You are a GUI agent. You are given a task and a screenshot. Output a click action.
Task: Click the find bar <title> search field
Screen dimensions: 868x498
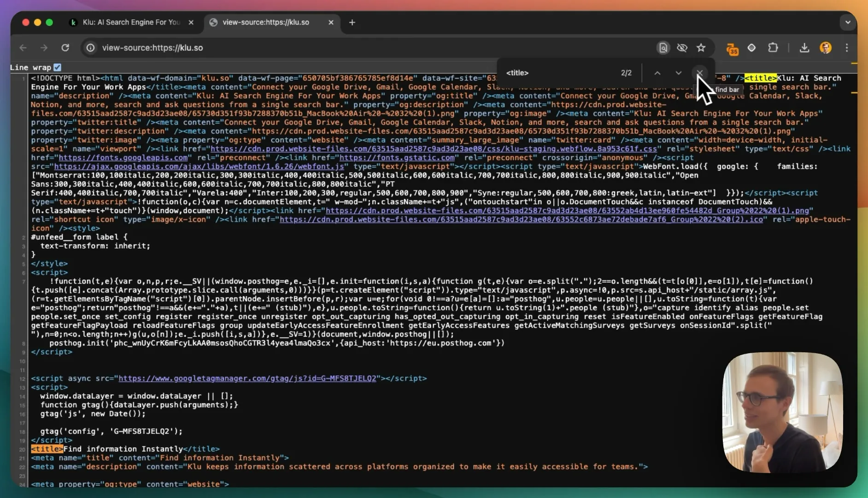pyautogui.click(x=560, y=73)
